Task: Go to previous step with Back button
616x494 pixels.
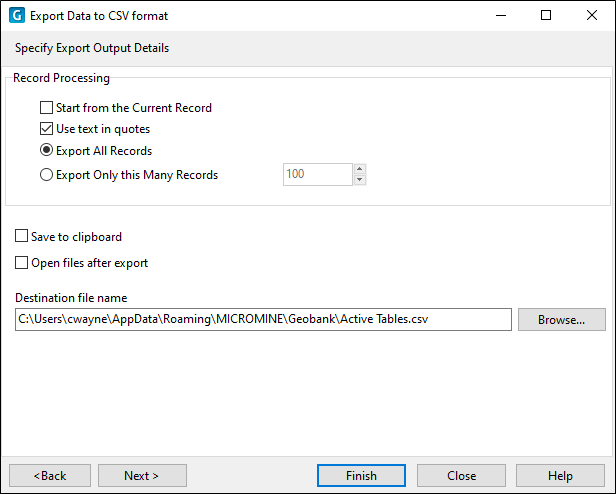Action: 50,476
